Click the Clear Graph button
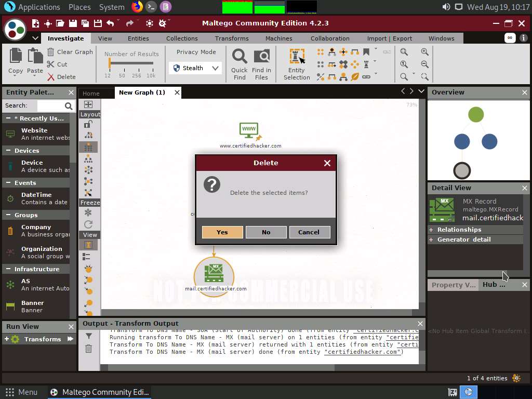 70,52
